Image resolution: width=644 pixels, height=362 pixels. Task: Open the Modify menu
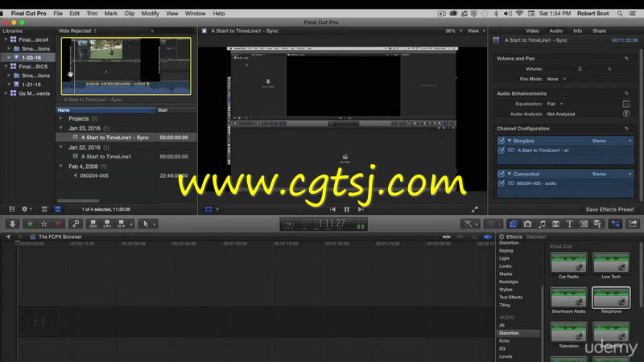tap(151, 14)
